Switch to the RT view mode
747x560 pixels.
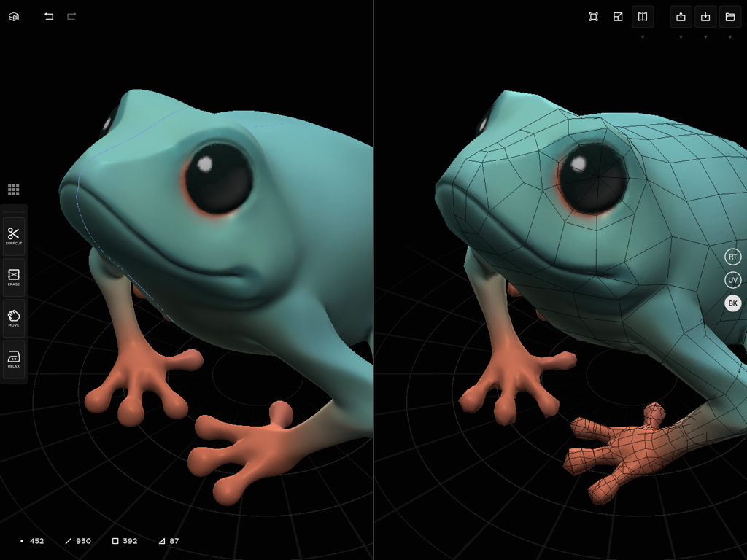(732, 257)
